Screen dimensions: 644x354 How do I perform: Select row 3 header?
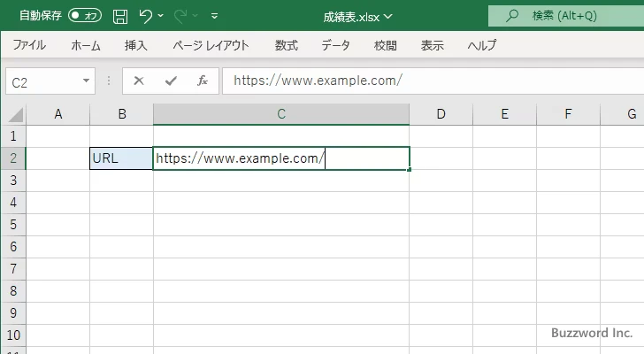click(13, 181)
